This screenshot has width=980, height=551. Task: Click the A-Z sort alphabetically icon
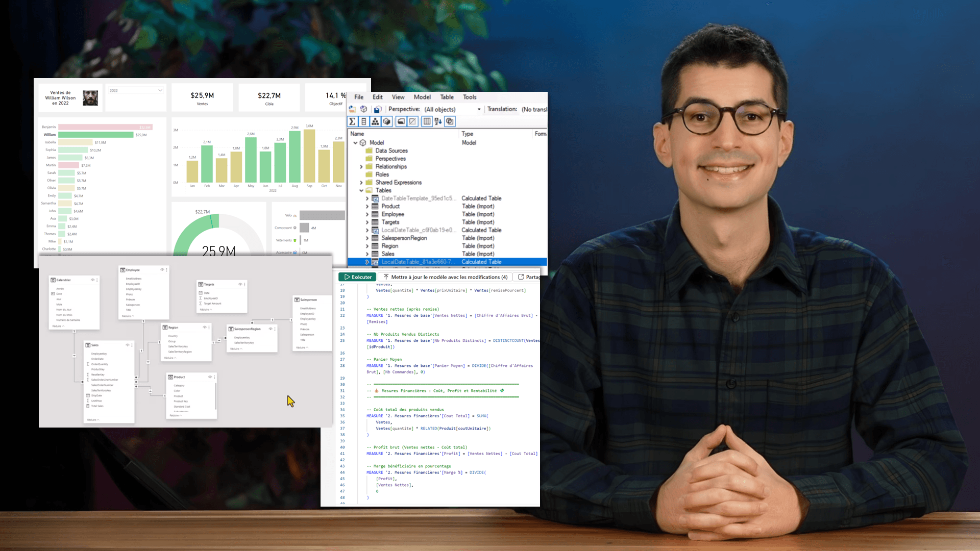[x=438, y=121]
